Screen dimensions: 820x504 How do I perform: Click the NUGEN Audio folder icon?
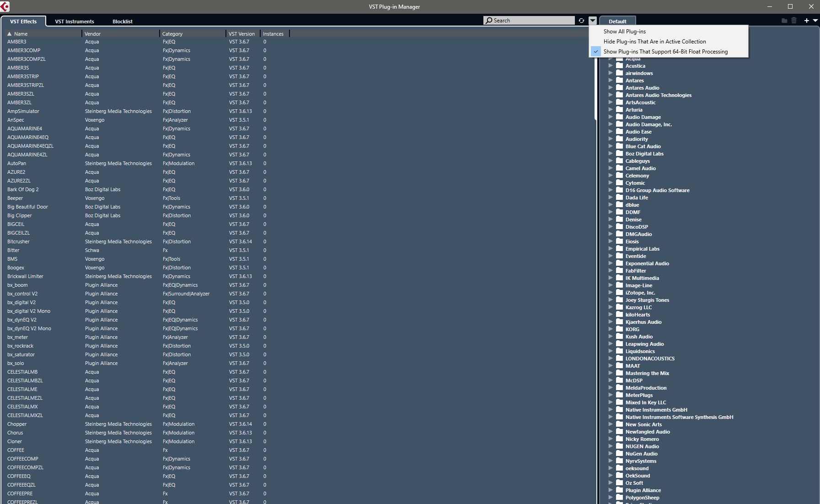click(x=620, y=446)
